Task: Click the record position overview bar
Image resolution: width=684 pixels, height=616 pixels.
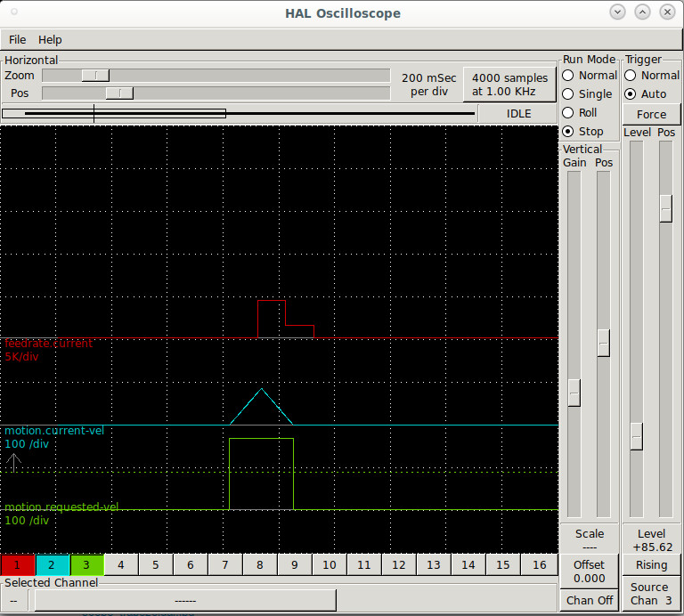Action: (x=240, y=114)
